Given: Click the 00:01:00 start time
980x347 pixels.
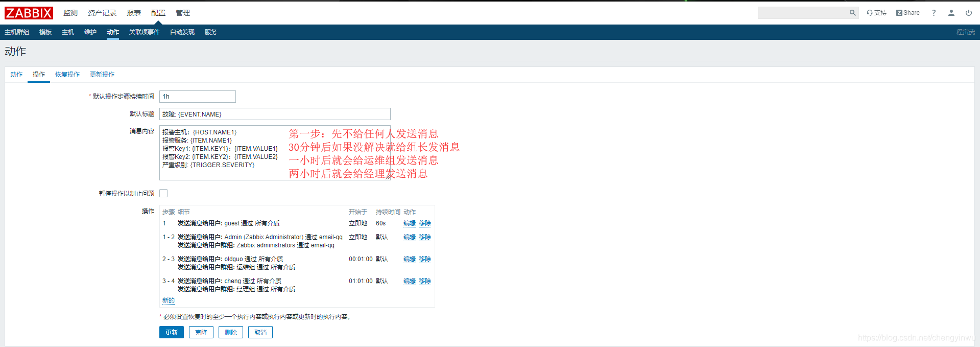Looking at the screenshot, I should [x=361, y=259].
